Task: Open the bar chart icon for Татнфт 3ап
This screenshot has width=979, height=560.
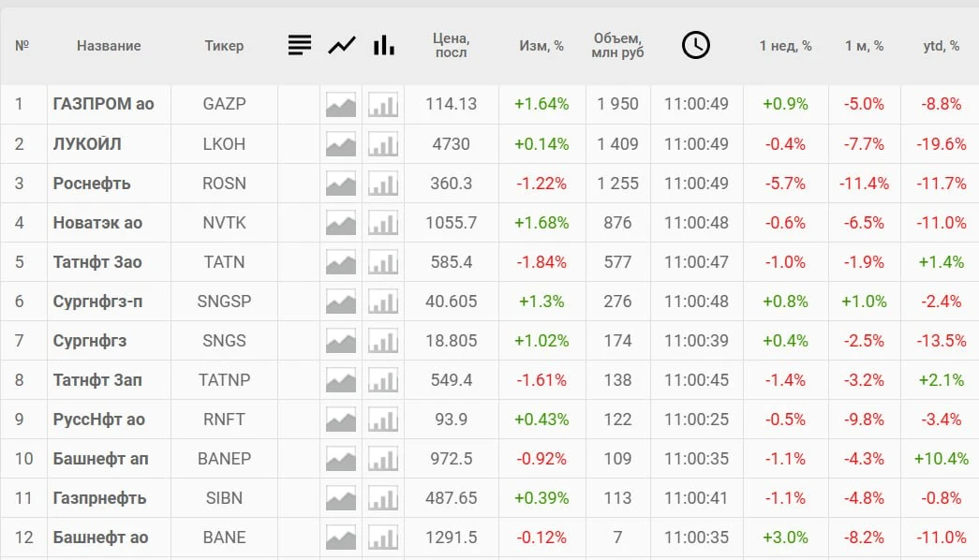Action: coord(383,380)
